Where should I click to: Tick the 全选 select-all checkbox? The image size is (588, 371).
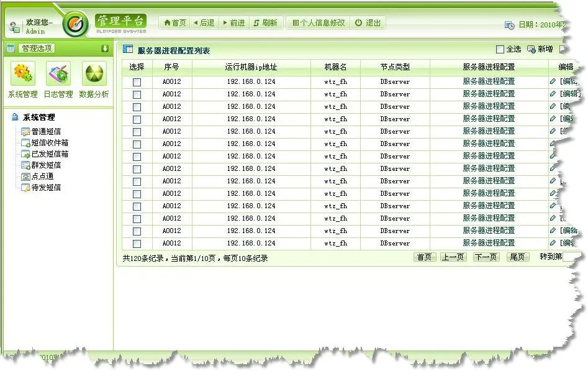click(x=500, y=49)
